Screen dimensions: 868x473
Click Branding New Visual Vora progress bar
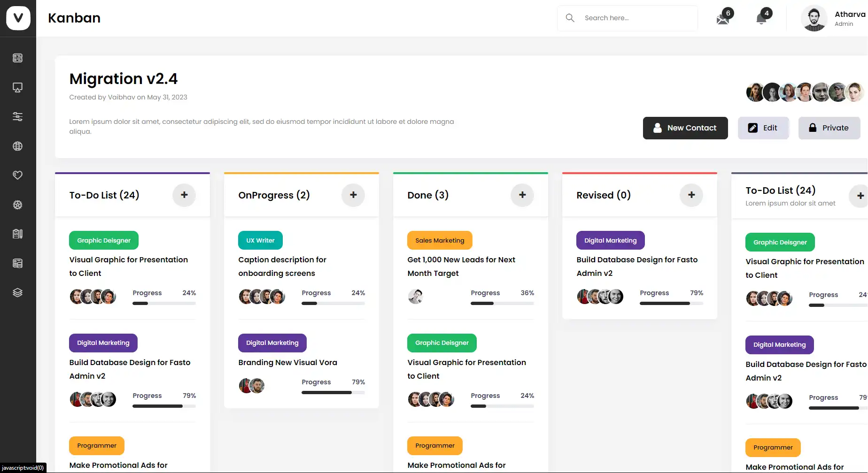(x=333, y=392)
